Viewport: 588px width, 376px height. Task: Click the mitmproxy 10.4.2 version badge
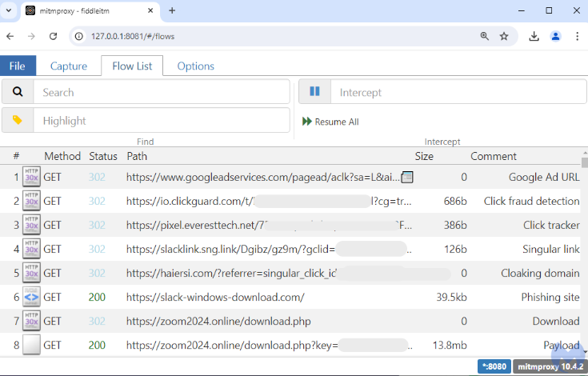click(x=550, y=366)
